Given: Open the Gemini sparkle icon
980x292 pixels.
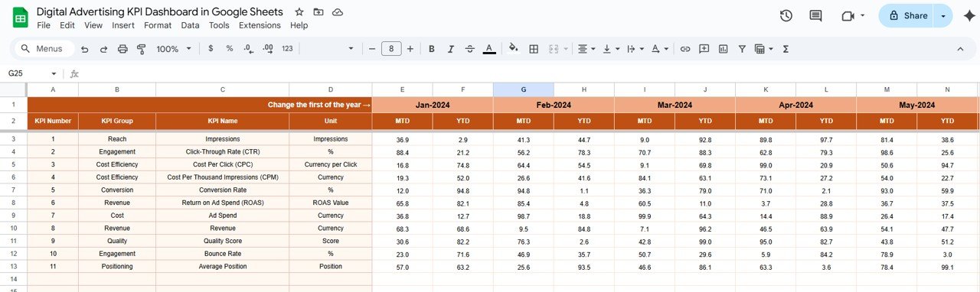Looking at the screenshot, I should (969, 16).
